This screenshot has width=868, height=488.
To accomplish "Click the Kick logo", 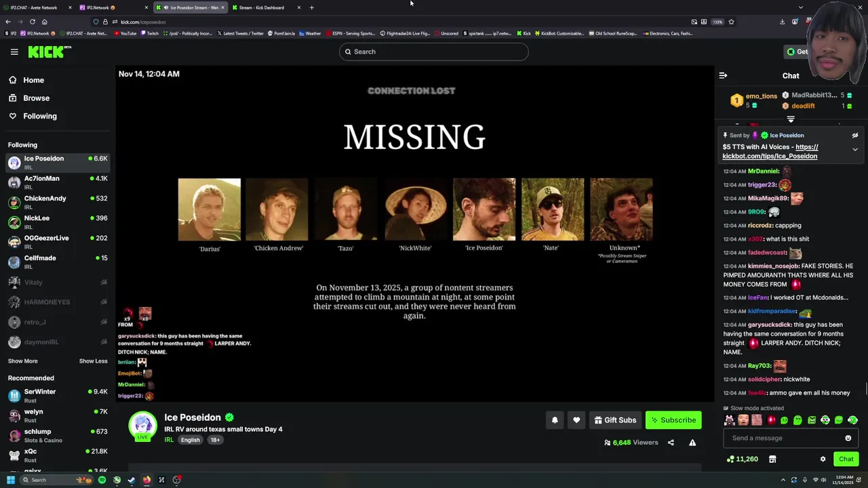I will coord(50,52).
